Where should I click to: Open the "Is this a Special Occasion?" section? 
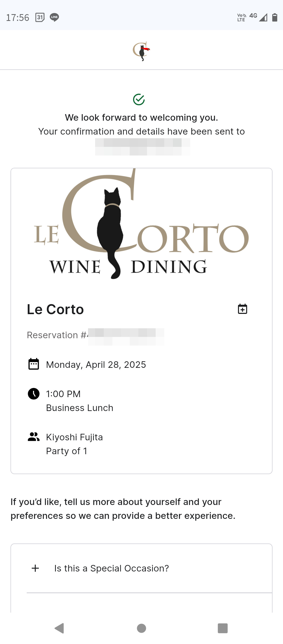coord(112,568)
